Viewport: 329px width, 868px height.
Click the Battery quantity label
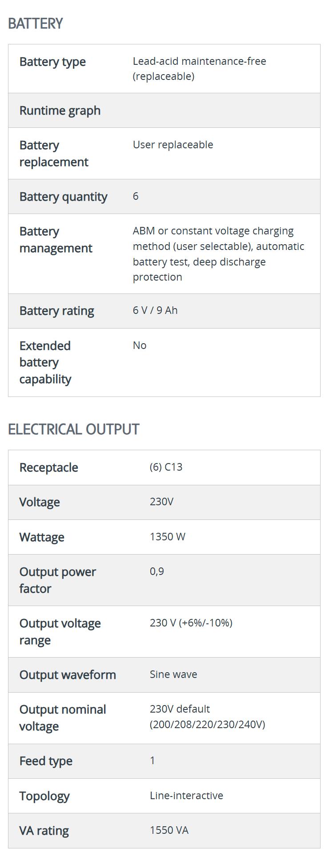point(63,197)
